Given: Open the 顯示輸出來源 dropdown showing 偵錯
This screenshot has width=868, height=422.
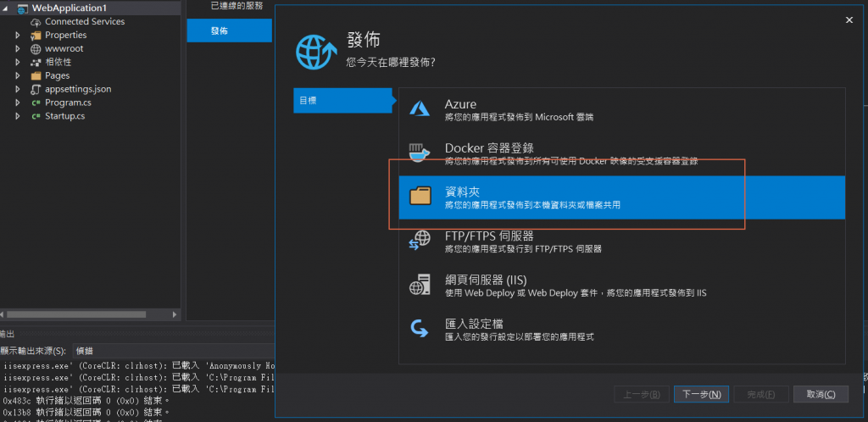Looking at the screenshot, I should [173, 351].
